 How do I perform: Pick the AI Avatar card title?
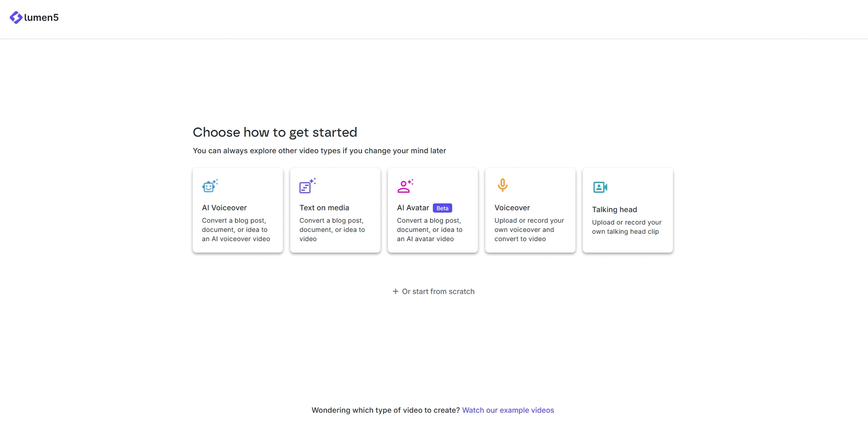click(413, 208)
